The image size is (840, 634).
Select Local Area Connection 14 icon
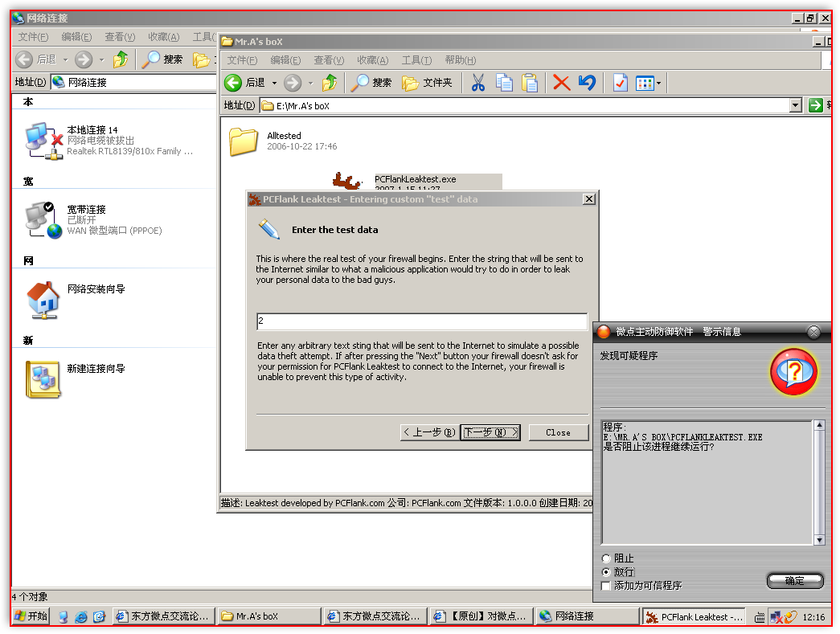coord(43,141)
